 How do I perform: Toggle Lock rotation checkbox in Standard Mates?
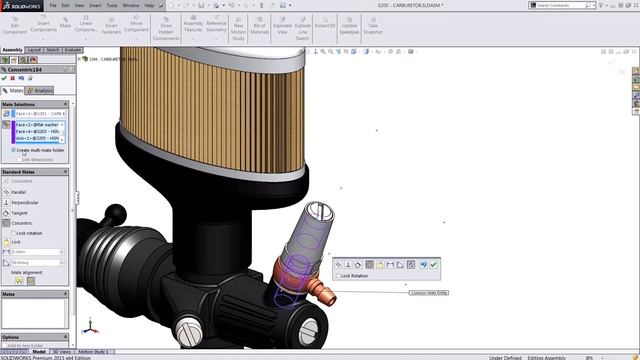pyautogui.click(x=13, y=233)
